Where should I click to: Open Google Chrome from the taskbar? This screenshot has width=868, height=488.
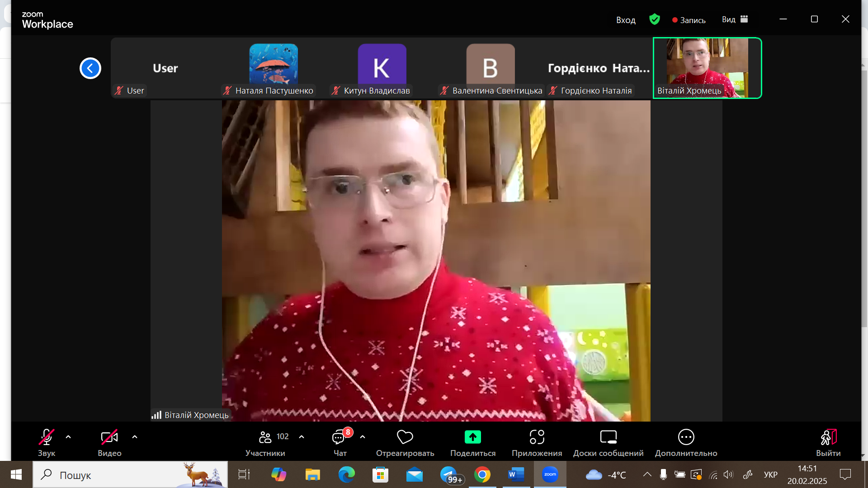tap(482, 474)
